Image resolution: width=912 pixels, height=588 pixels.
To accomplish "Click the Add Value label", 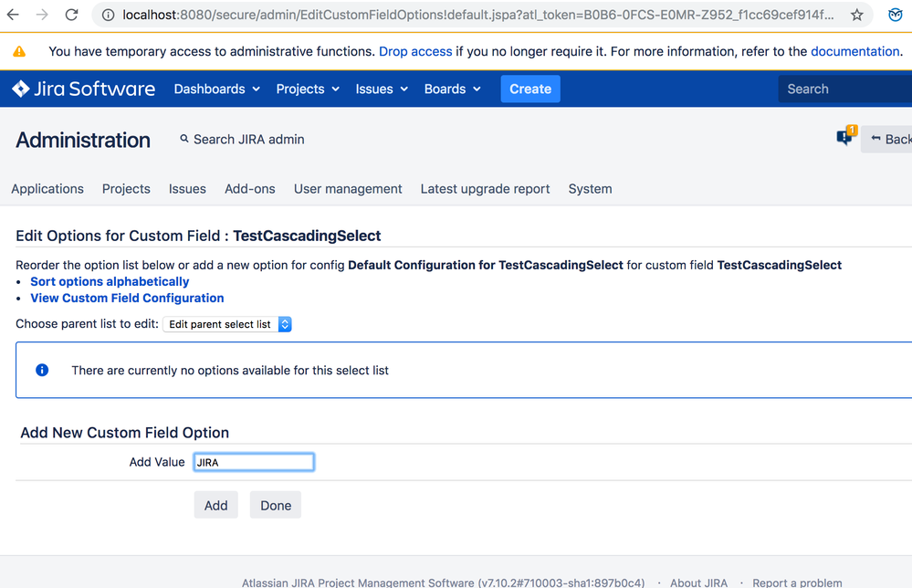I will coord(157,462).
